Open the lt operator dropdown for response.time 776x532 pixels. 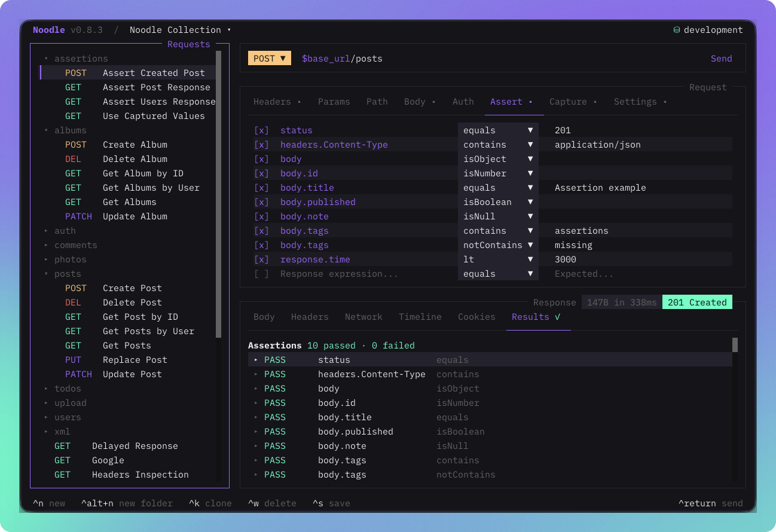[x=498, y=259]
